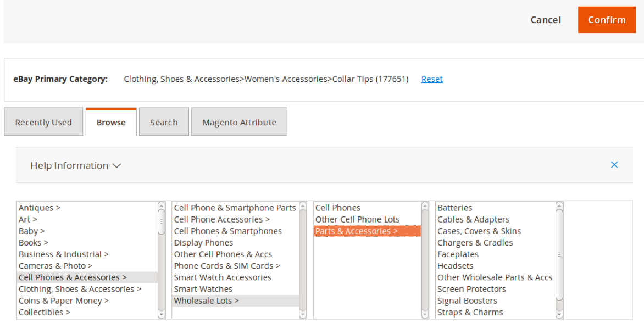The image size is (644, 328).
Task: Close the Help Information panel with X
Action: tap(614, 165)
